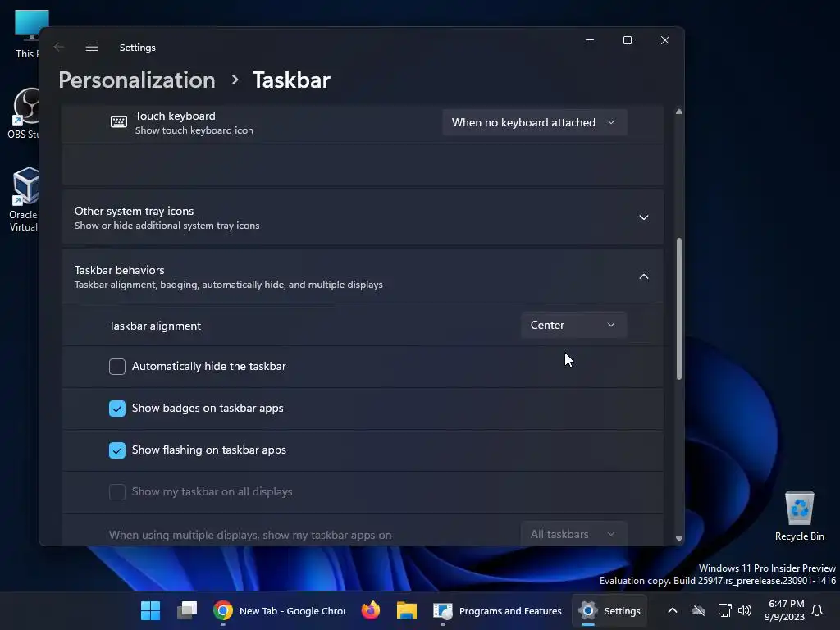This screenshot has height=630, width=840.
Task: Select the OBS Studio desktop shortcut
Action: 24,113
